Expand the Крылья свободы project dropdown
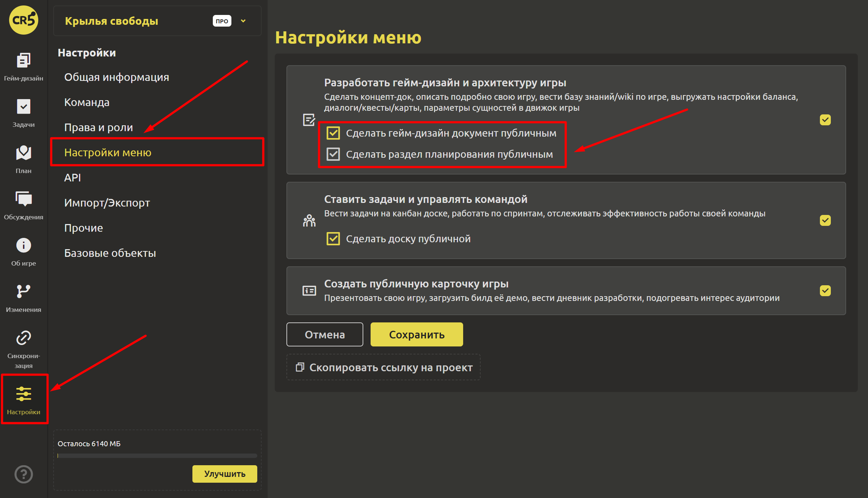This screenshot has width=868, height=498. coord(243,21)
